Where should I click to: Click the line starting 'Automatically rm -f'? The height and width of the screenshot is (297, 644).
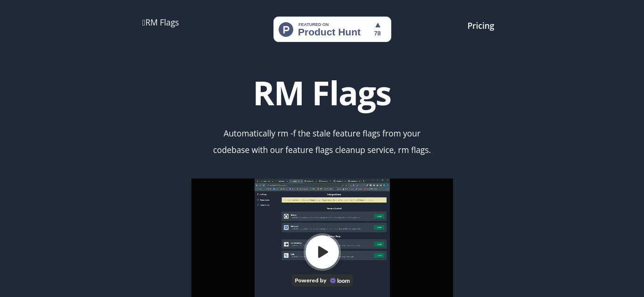[x=322, y=134]
